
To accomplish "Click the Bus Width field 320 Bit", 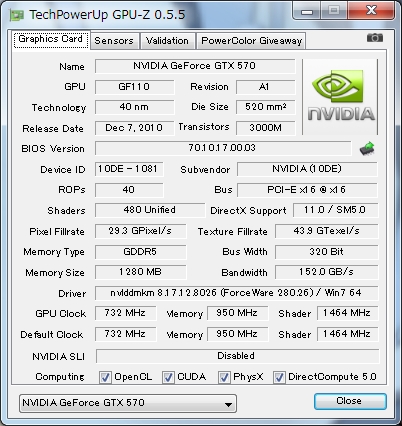I will [x=326, y=252].
